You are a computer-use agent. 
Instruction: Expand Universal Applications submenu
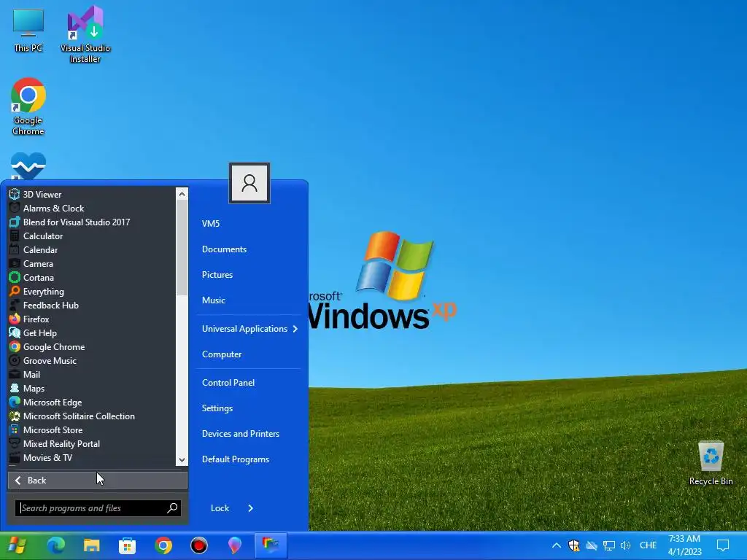pyautogui.click(x=249, y=329)
